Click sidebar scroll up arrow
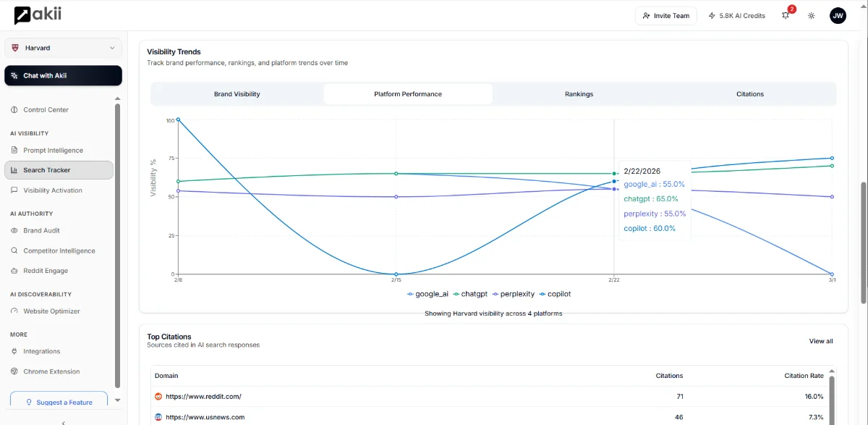Viewport: 868px width, 425px height. pos(118,98)
